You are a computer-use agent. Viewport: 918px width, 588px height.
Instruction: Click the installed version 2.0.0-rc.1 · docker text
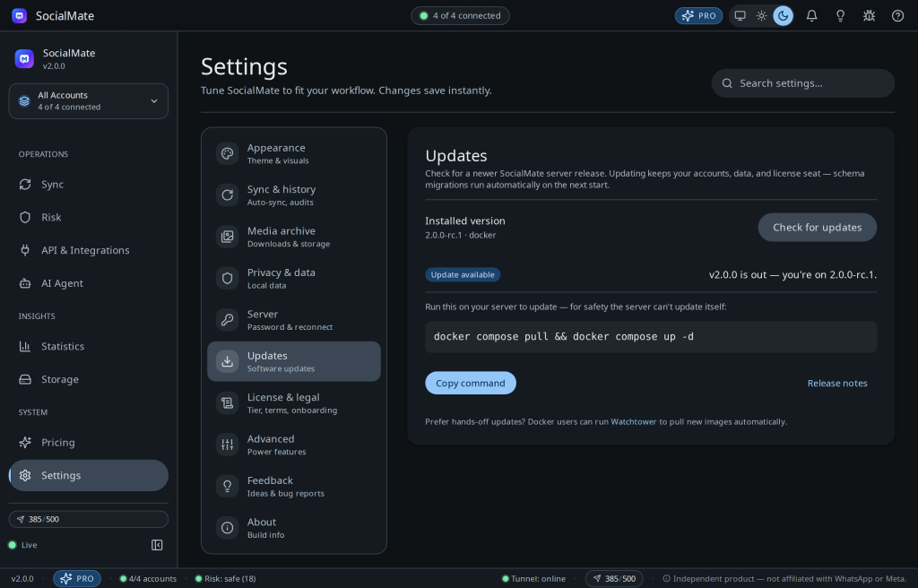click(x=460, y=235)
